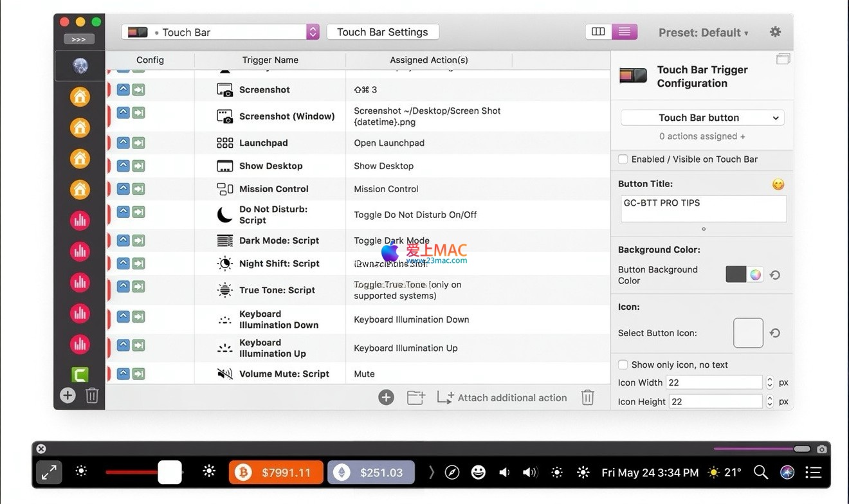Screen dimensions: 849x504
Task: Expand the Touch Bar button dropdown
Action: point(702,118)
